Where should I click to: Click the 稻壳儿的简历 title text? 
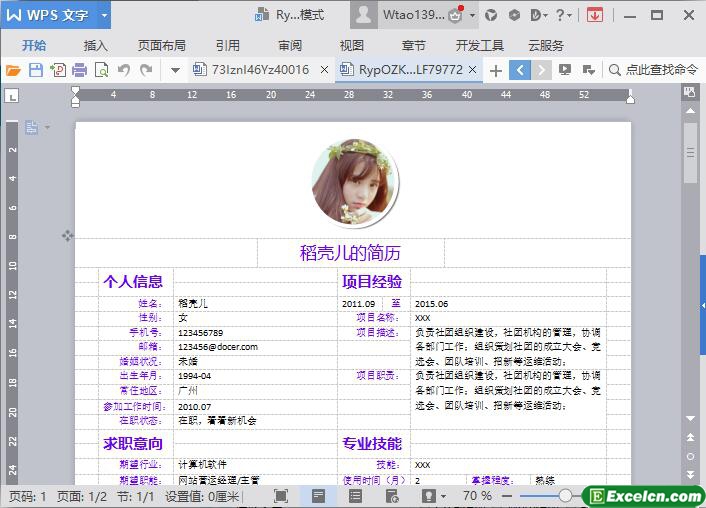pos(357,252)
